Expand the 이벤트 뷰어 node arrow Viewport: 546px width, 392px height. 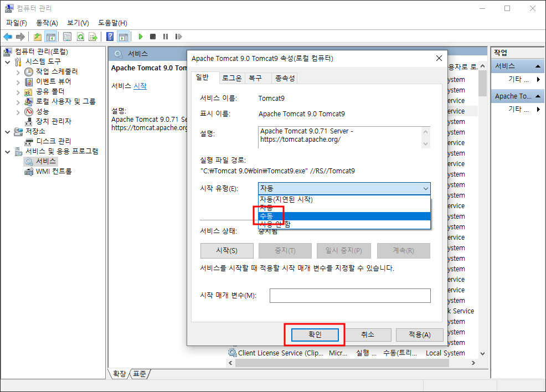[x=18, y=82]
